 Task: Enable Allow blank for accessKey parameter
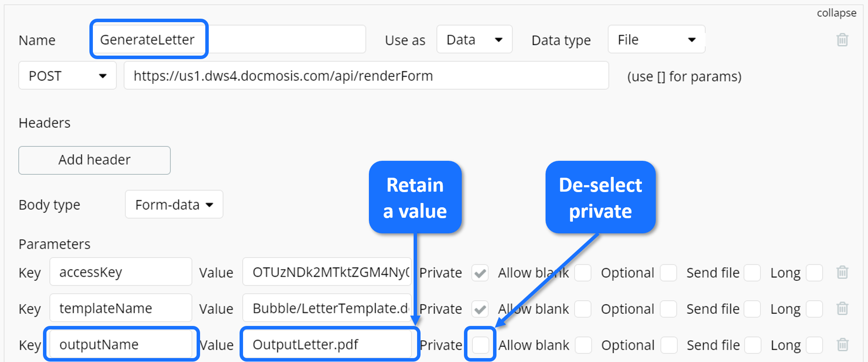(583, 273)
